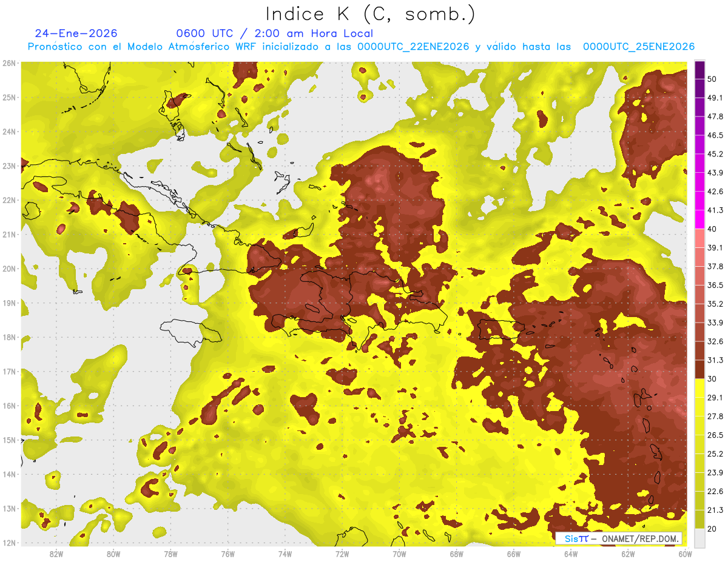
Task: Click the colorbar label "32.6"
Action: 715,341
